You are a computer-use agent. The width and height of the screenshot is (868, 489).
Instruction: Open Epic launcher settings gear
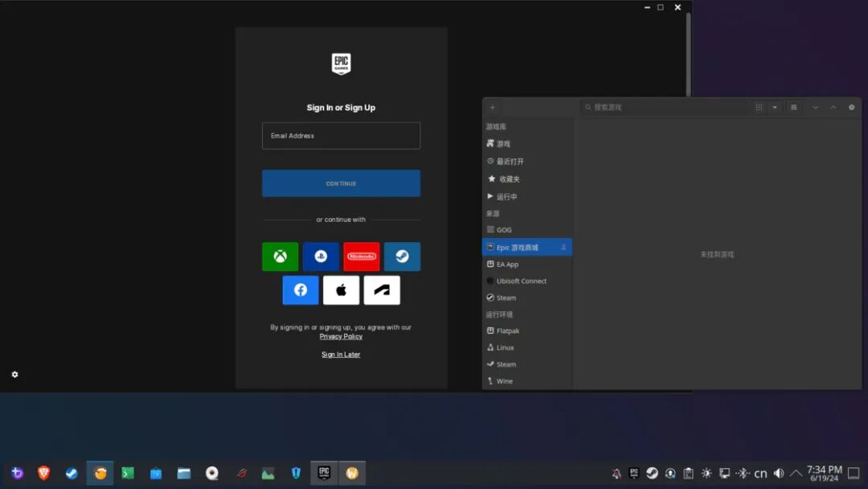click(15, 374)
